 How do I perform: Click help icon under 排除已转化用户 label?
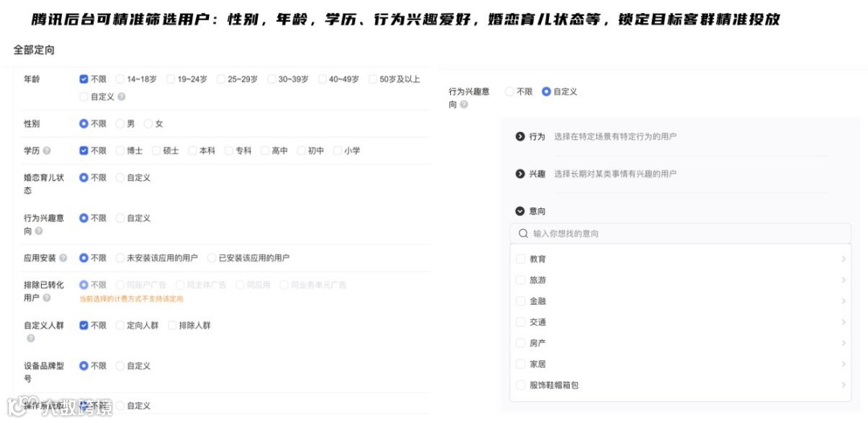(x=47, y=298)
